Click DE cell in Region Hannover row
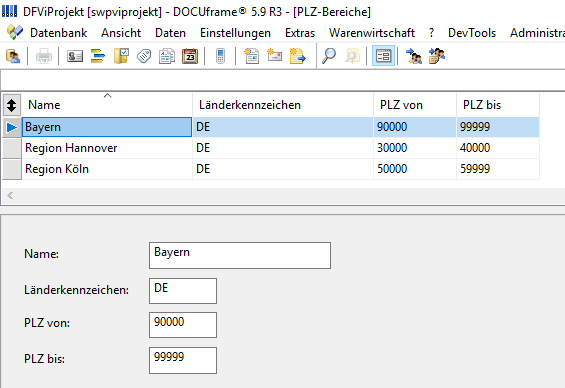The width and height of the screenshot is (565, 388). 283,148
